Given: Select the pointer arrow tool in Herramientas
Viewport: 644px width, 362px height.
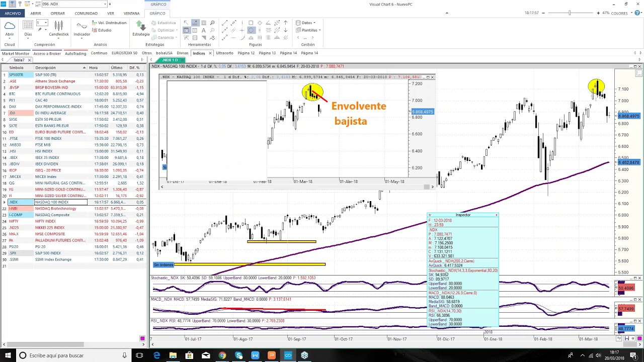Looking at the screenshot, I should point(186,23).
